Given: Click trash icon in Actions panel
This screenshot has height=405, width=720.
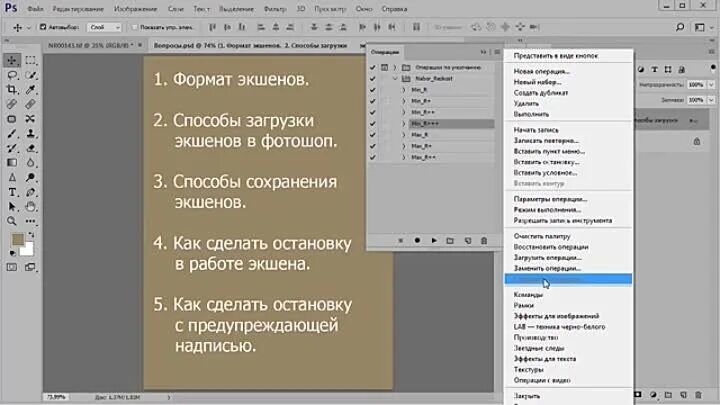Looking at the screenshot, I should click(x=484, y=241).
